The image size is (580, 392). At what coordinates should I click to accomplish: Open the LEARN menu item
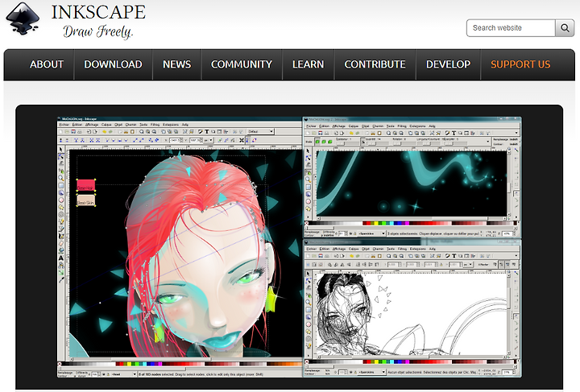(x=308, y=64)
